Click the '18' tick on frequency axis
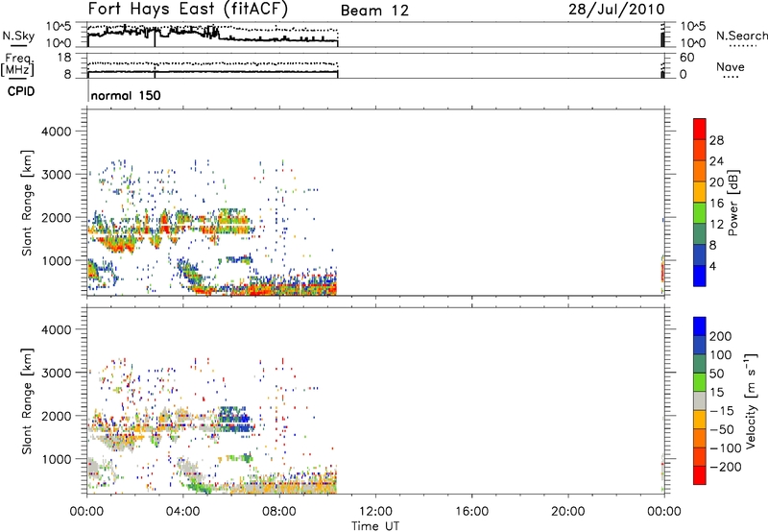The height and width of the screenshot is (532, 768). pyautogui.click(x=65, y=58)
